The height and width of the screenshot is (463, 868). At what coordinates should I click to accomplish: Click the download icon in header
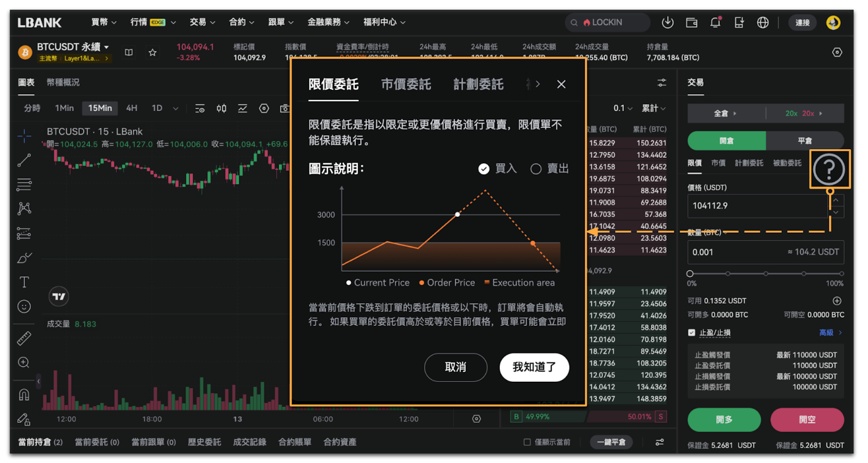(667, 22)
